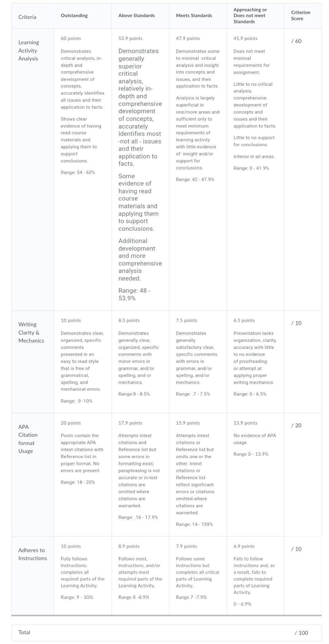Choose 7.5 points Writing Clarity cell

coord(198,362)
